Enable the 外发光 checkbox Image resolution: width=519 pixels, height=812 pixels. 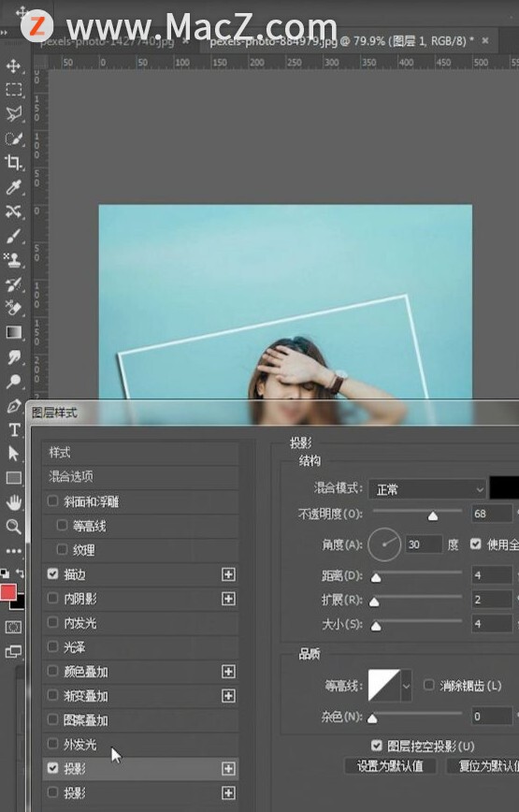click(x=52, y=744)
